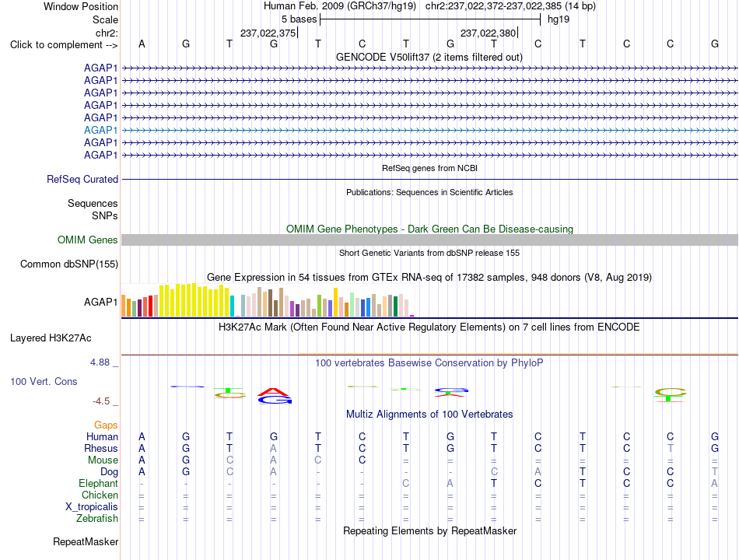Select the Chicken alignment row label
This screenshot has width=739, height=560.
click(100, 495)
